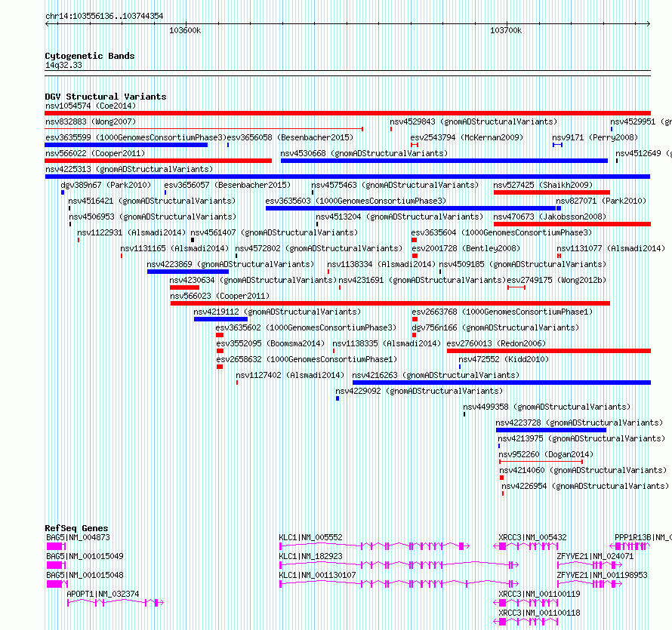The width and height of the screenshot is (672, 630).
Task: Select nsv4513204 gnomAD variant label
Action: point(399,217)
